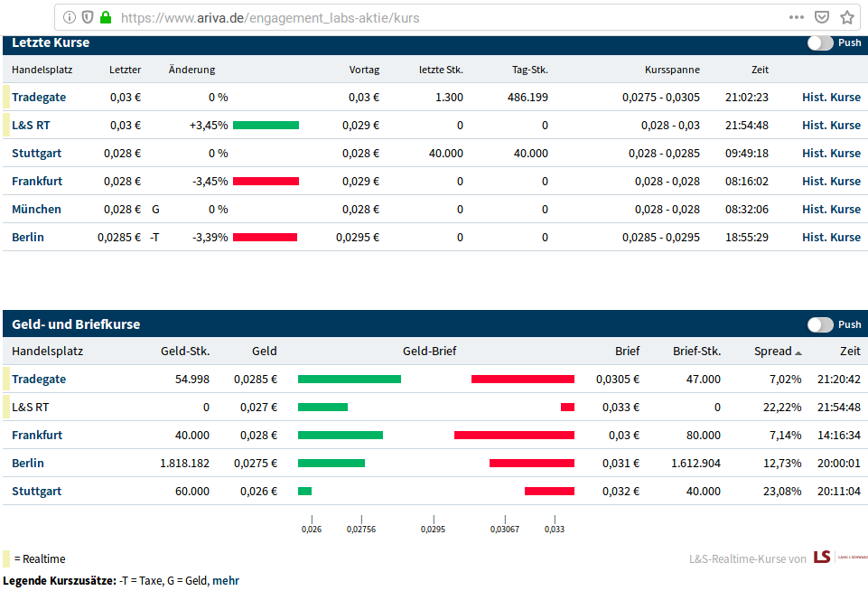This screenshot has width=868, height=591.
Task: Sort by the Spread column arrow
Action: tap(798, 352)
